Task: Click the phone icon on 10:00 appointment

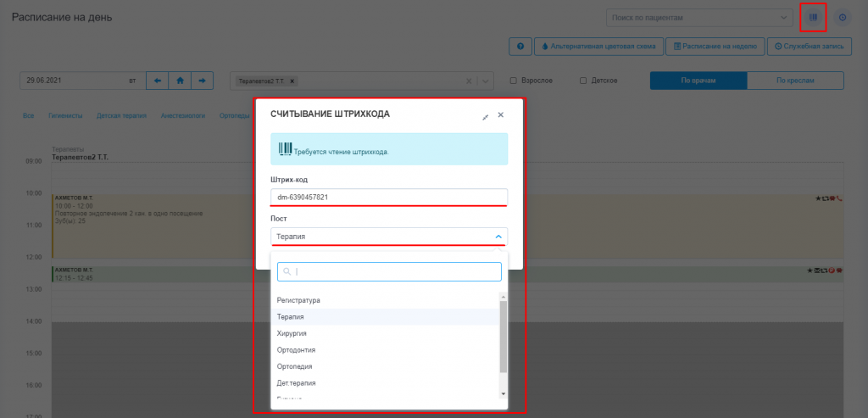Action: [x=839, y=198]
